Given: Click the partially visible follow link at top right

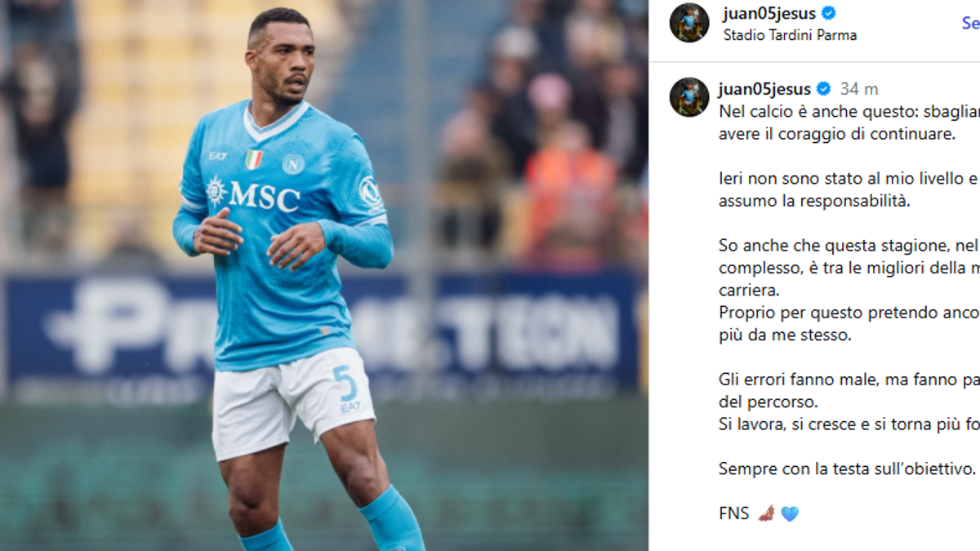Looking at the screenshot, I should click(971, 23).
